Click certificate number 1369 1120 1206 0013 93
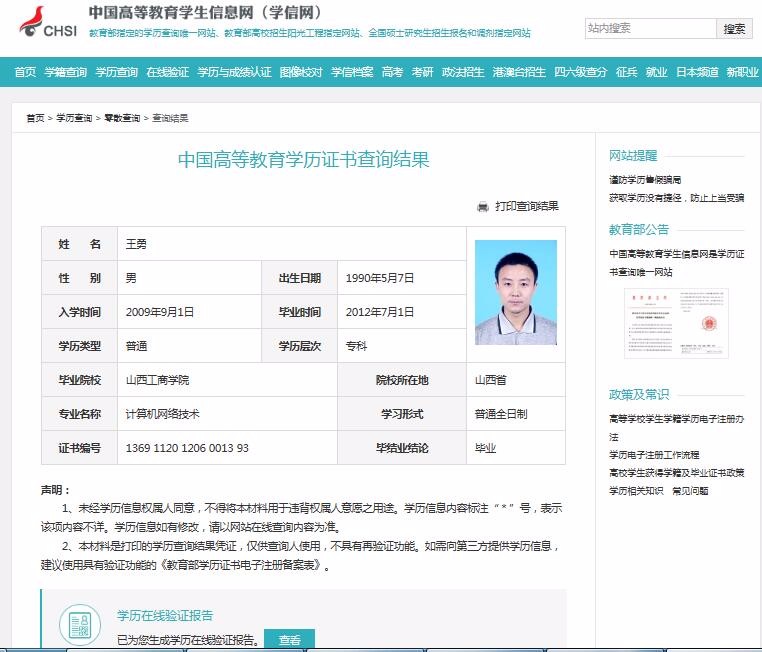Screen dimensions: 762x652 pos(187,448)
